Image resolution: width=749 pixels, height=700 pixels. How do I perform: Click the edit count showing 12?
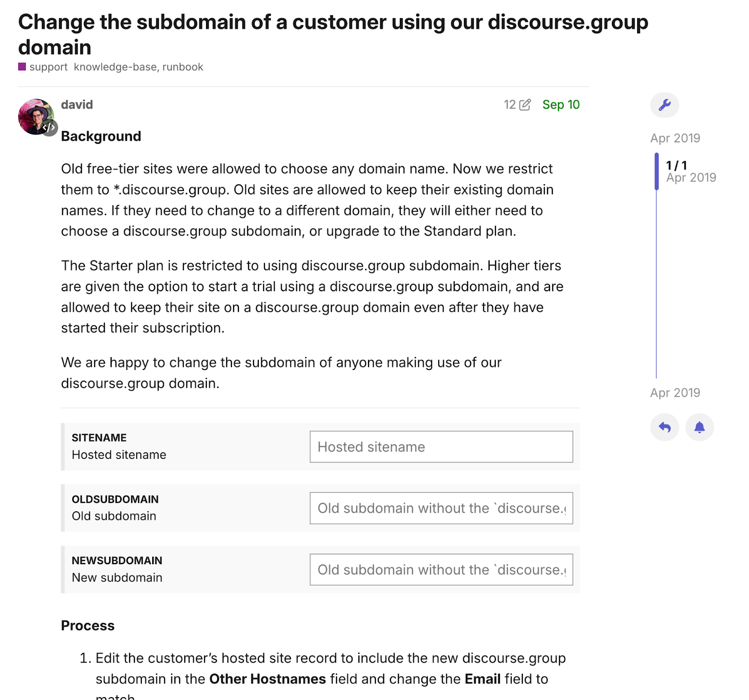[509, 105]
